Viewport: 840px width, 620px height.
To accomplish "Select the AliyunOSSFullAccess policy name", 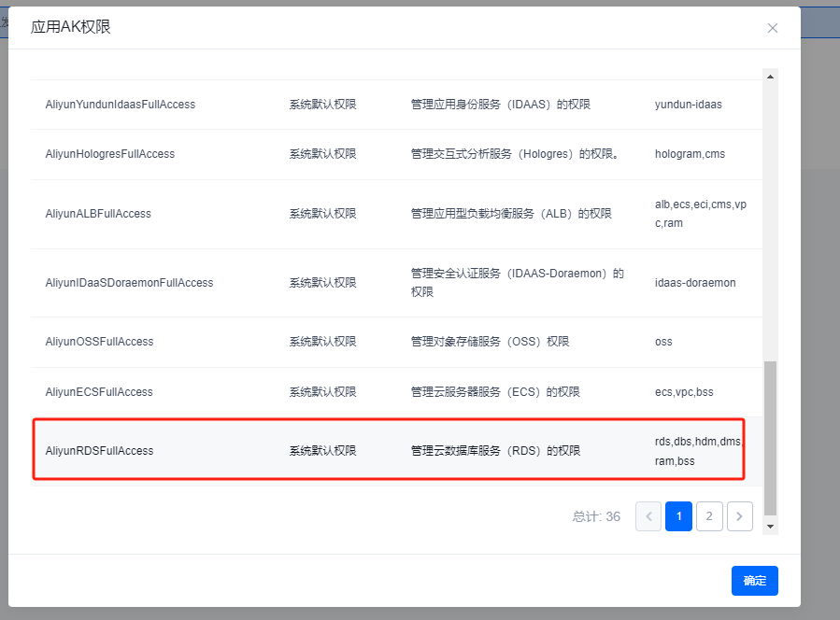I will point(99,342).
